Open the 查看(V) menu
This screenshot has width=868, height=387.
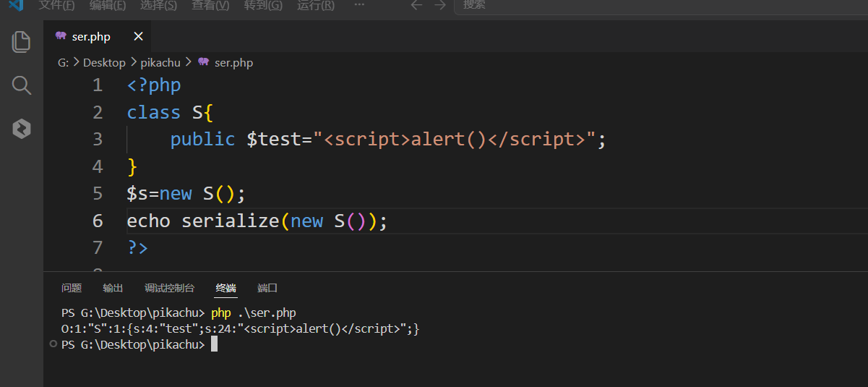tap(211, 5)
